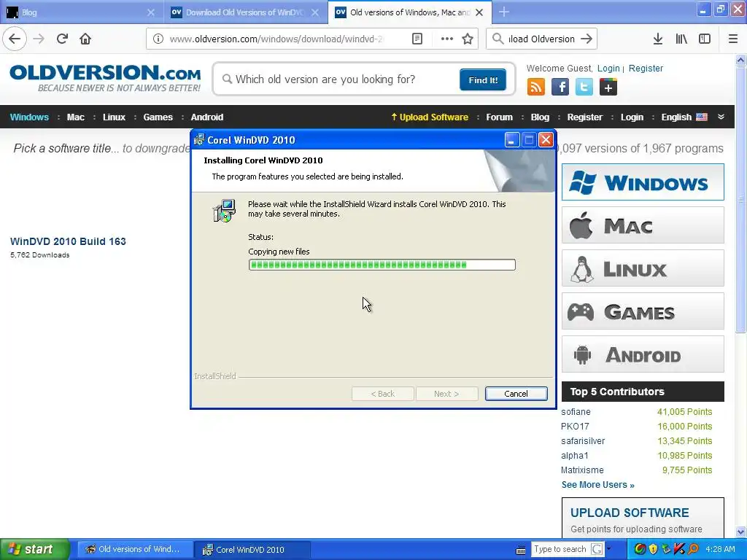Viewport: 747px width, 560px height.
Task: Switch to Corel WinDVD 2010 taskbar button
Action: point(252,550)
